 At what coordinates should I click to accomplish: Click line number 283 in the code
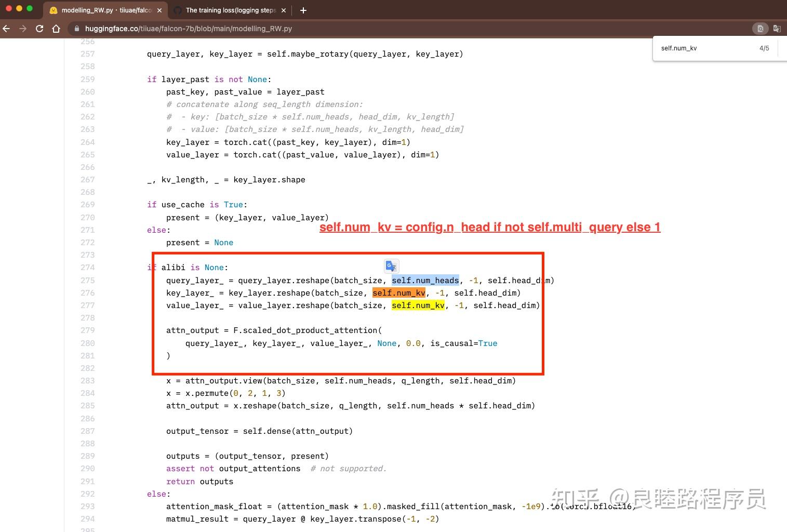(87, 380)
